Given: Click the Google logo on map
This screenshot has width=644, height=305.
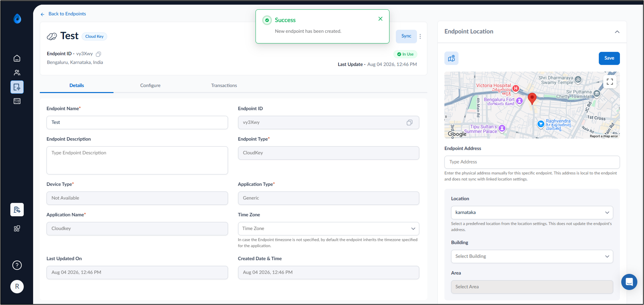Looking at the screenshot, I should [457, 134].
